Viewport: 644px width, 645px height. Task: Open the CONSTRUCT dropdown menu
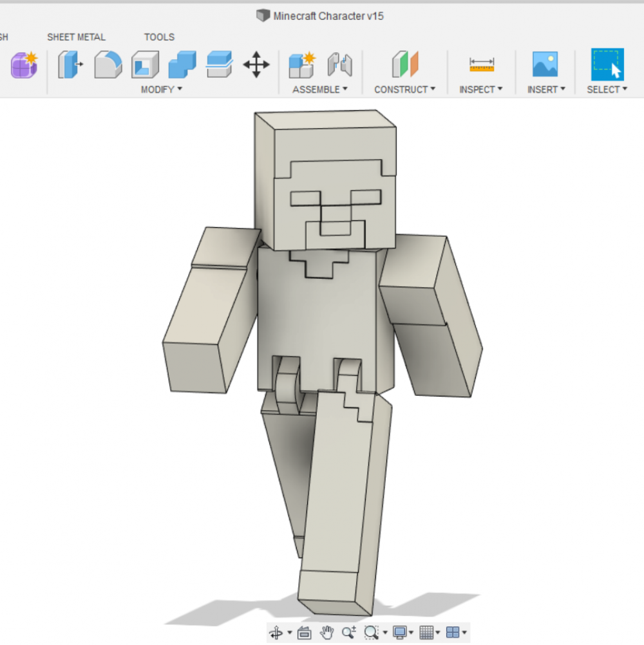[404, 89]
